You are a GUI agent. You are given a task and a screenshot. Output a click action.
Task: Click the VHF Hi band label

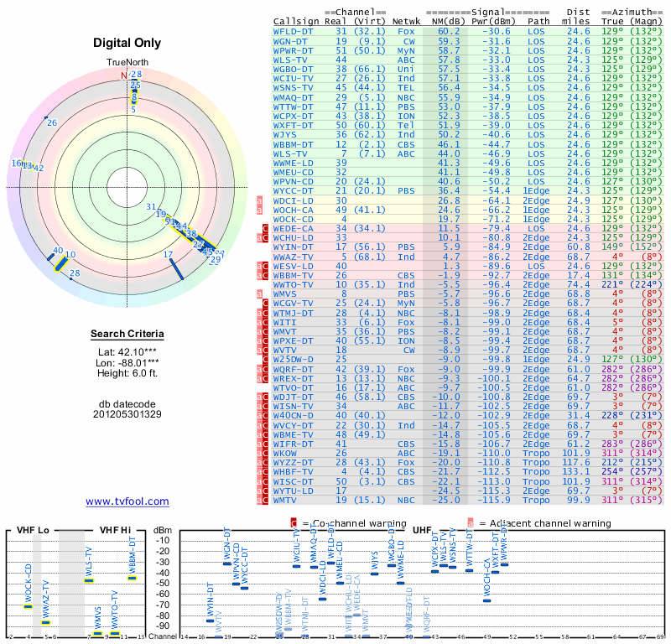click(116, 531)
